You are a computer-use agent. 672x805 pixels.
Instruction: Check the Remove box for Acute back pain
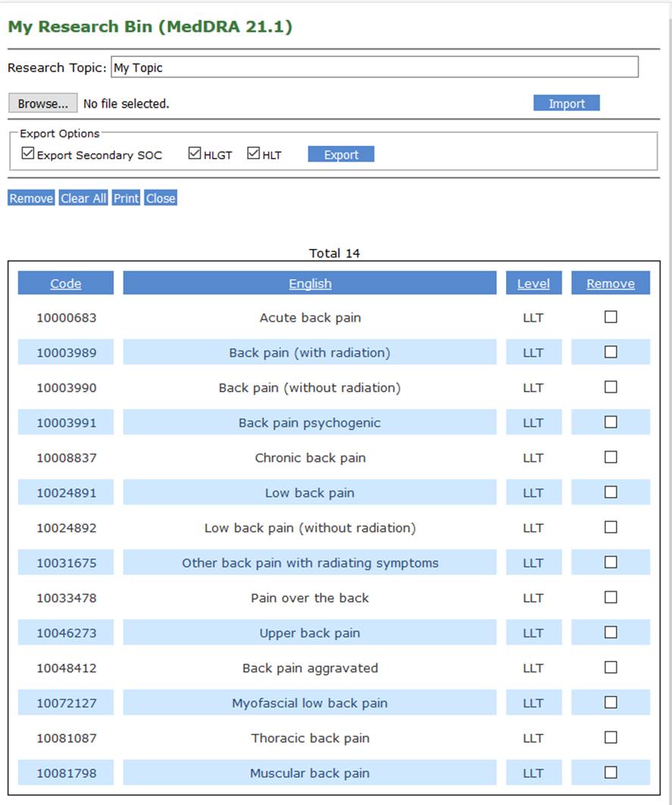[610, 316]
